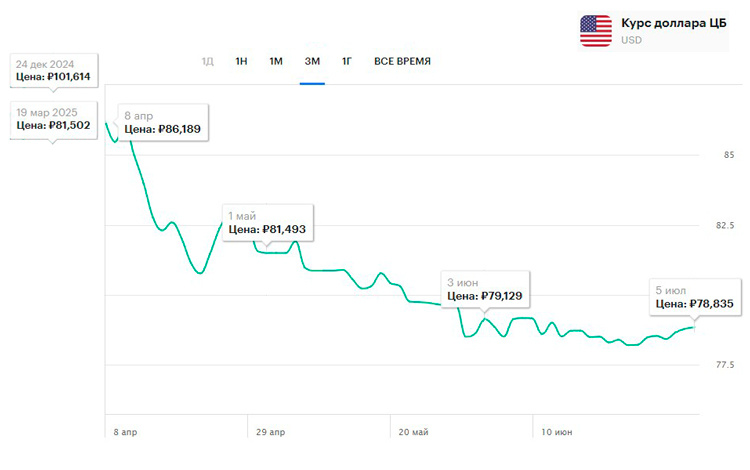This screenshot has height=470, width=750.
Task: Click the 10 июн axis date
Action: (555, 432)
